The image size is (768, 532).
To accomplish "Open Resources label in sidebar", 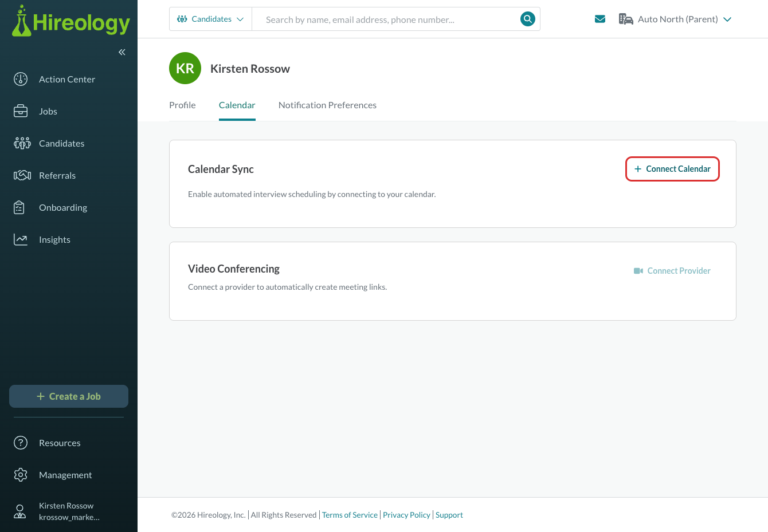I will click(60, 443).
